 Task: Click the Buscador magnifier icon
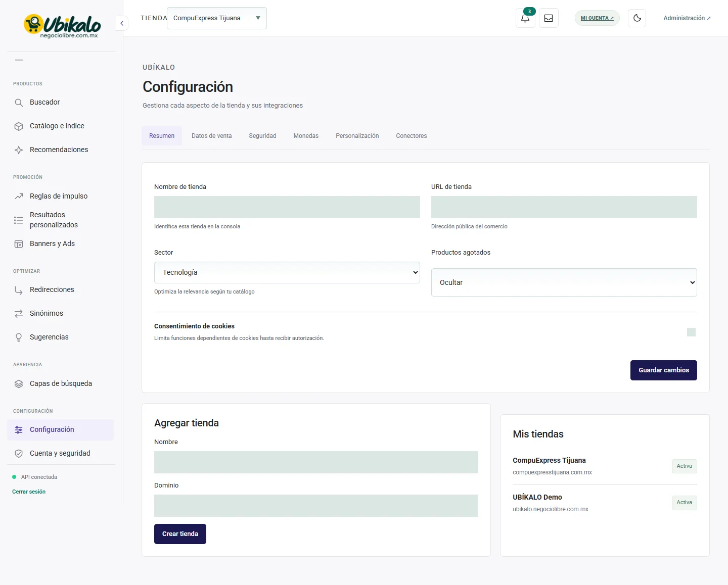pos(19,103)
